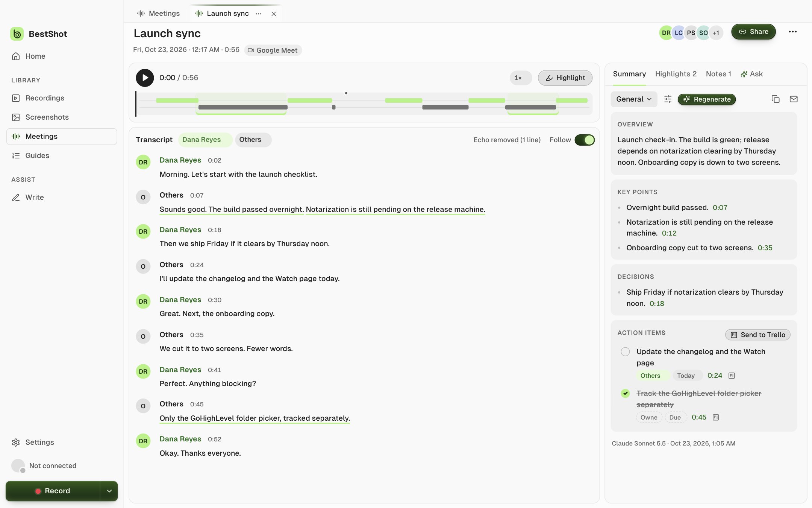Image resolution: width=812 pixels, height=508 pixels.
Task: Click the Google Meet source badge
Action: pos(273,50)
